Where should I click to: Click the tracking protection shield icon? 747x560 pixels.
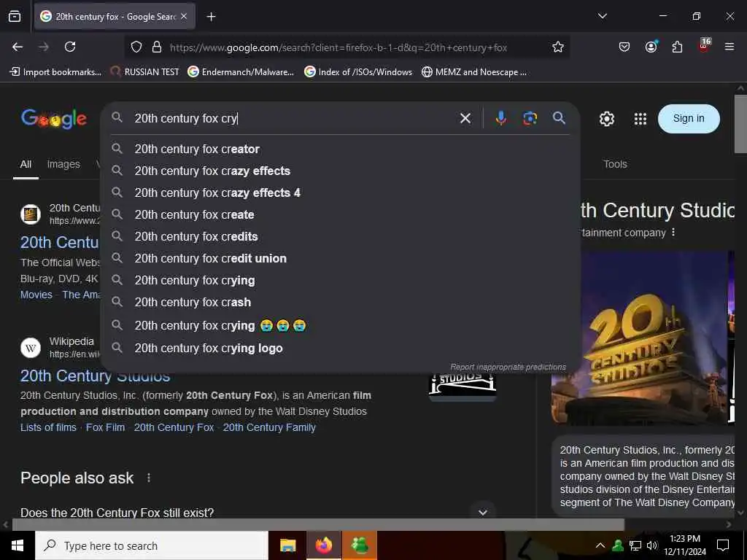(x=136, y=47)
